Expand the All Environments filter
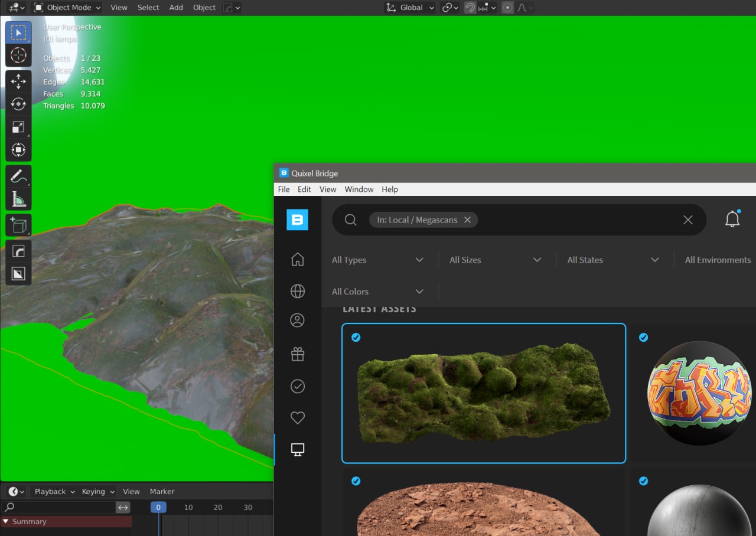 (x=718, y=260)
